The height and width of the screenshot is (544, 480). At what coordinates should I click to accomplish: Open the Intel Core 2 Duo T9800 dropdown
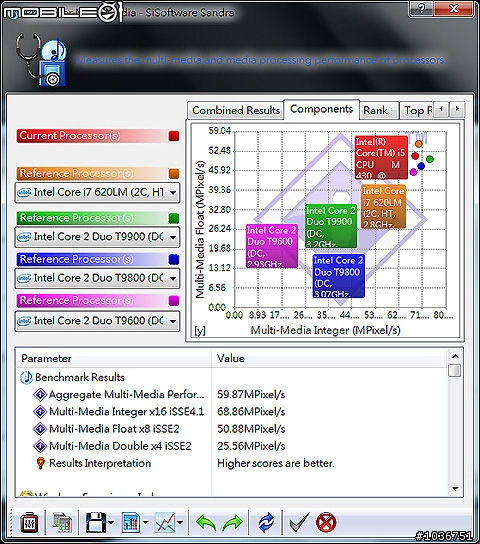[x=97, y=278]
